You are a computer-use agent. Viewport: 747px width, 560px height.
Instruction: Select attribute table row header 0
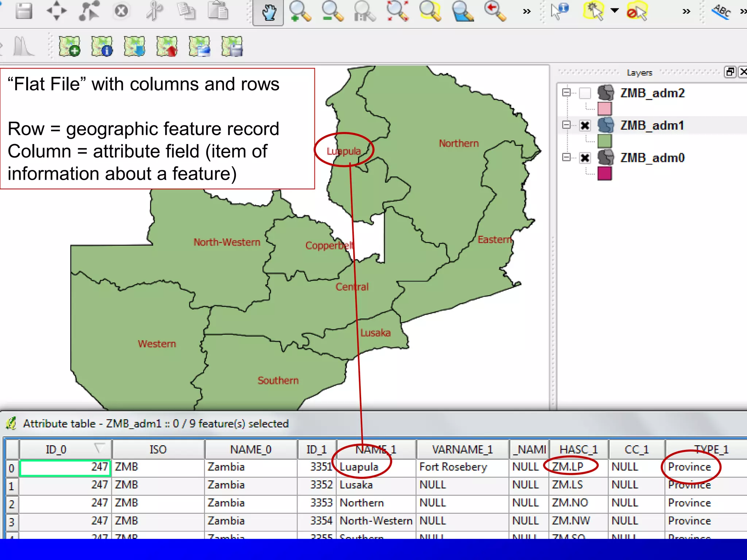pyautogui.click(x=12, y=468)
